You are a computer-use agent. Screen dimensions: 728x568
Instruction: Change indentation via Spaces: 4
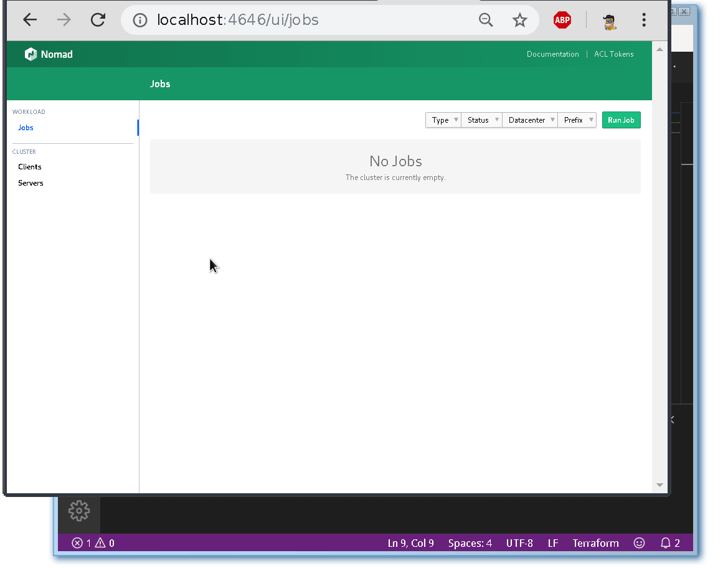coord(470,543)
